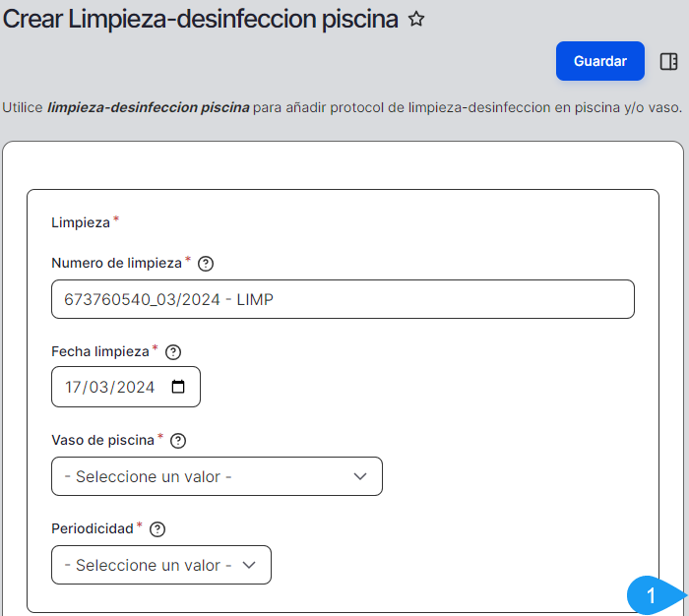Mark the page as favorite with the star
Screen dimensions: 689x616
tap(416, 19)
